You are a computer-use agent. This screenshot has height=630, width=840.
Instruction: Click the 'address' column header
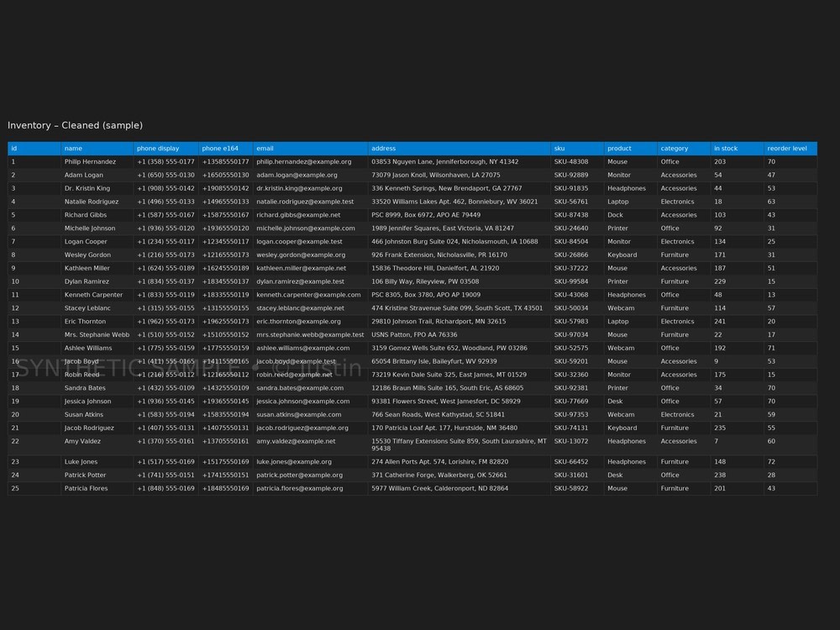pos(459,149)
